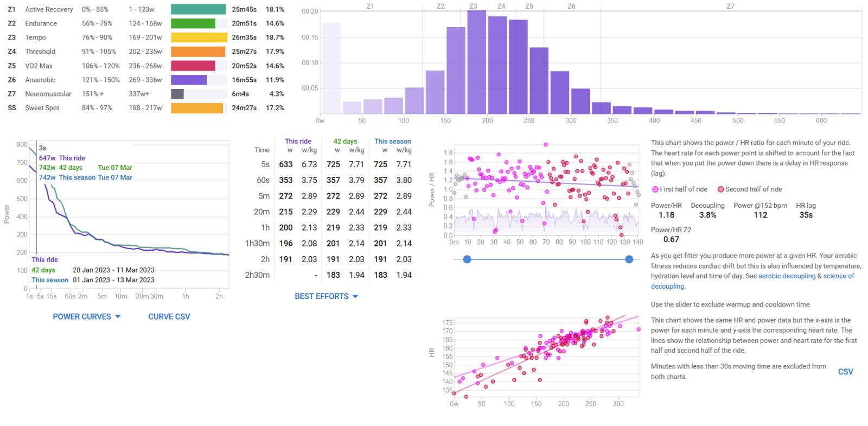Open the science of decoupling link
The height and width of the screenshot is (426, 868).
pos(838,276)
